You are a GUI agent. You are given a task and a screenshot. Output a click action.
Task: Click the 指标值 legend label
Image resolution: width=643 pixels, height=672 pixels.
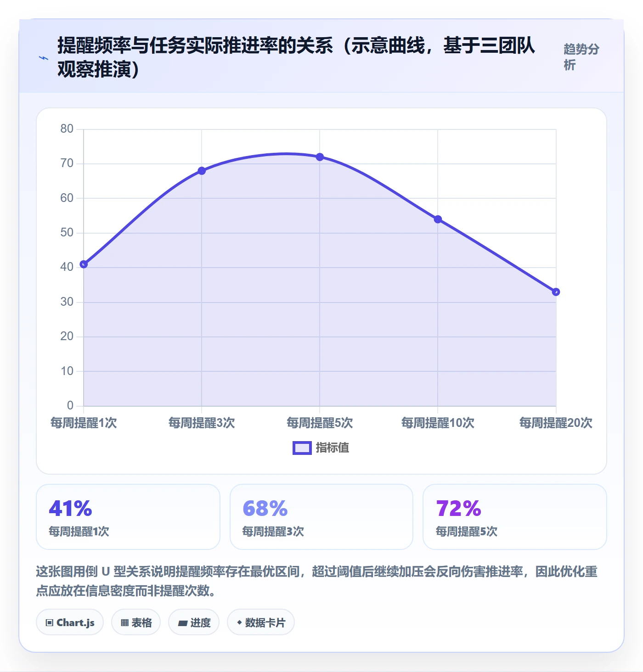pos(333,448)
